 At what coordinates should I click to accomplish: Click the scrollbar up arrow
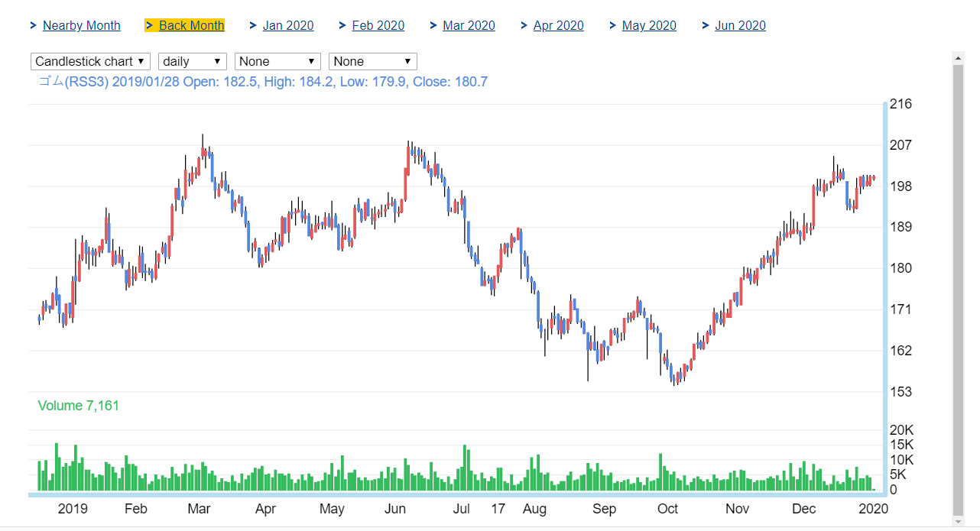pyautogui.click(x=959, y=57)
